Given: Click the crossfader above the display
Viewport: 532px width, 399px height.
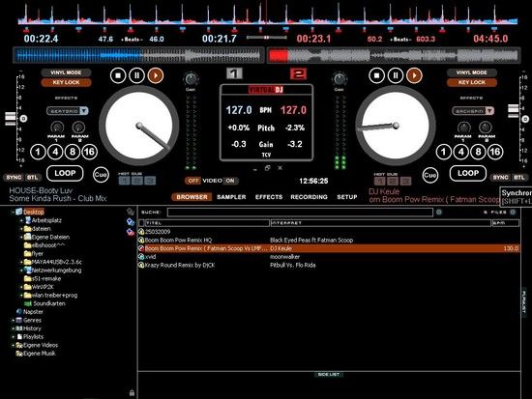Looking at the screenshot, I should (x=267, y=38).
